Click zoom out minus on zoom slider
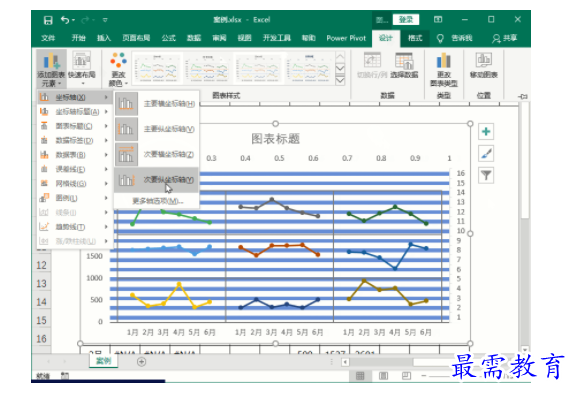 point(424,376)
